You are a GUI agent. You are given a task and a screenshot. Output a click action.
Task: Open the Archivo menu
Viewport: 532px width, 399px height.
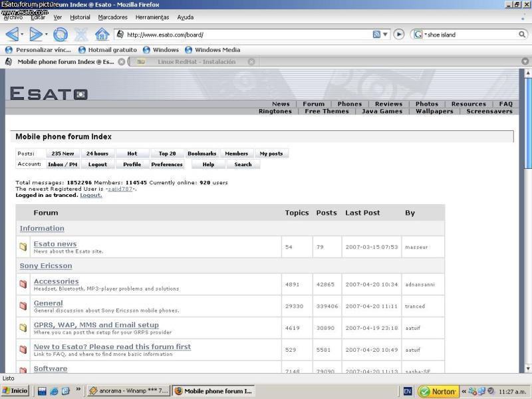13,17
